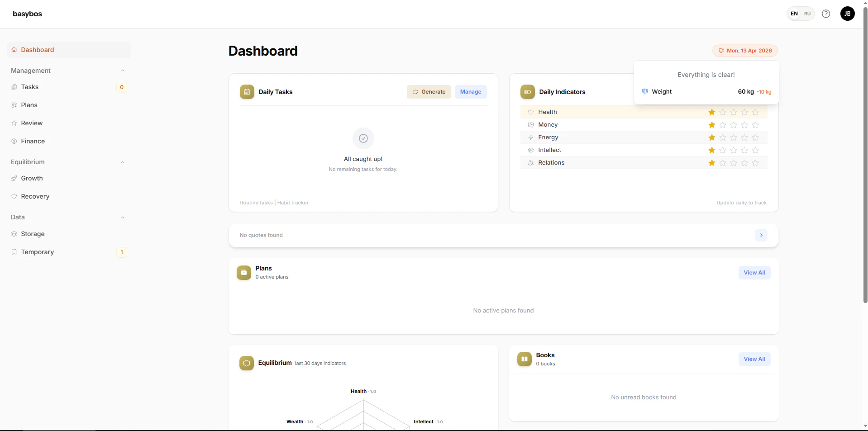Click the Dashboard home icon in sidebar
Image resolution: width=868 pixels, height=431 pixels.
tap(14, 50)
